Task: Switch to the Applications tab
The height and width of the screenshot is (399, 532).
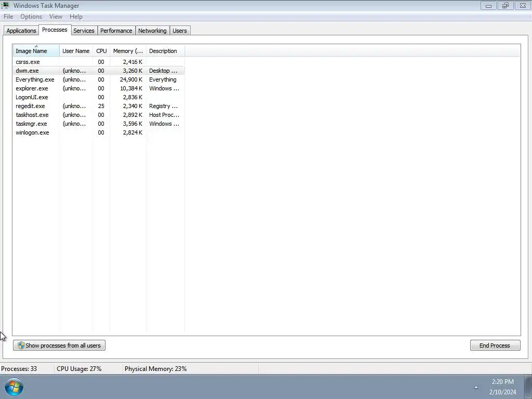Action: 21,31
